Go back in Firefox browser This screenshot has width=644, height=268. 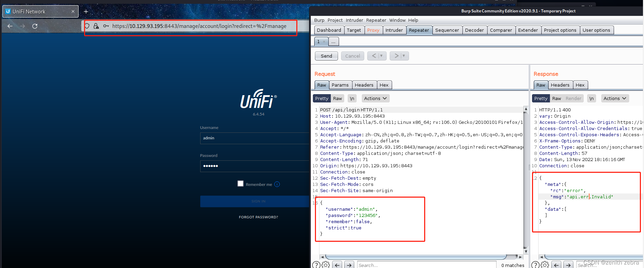click(10, 26)
